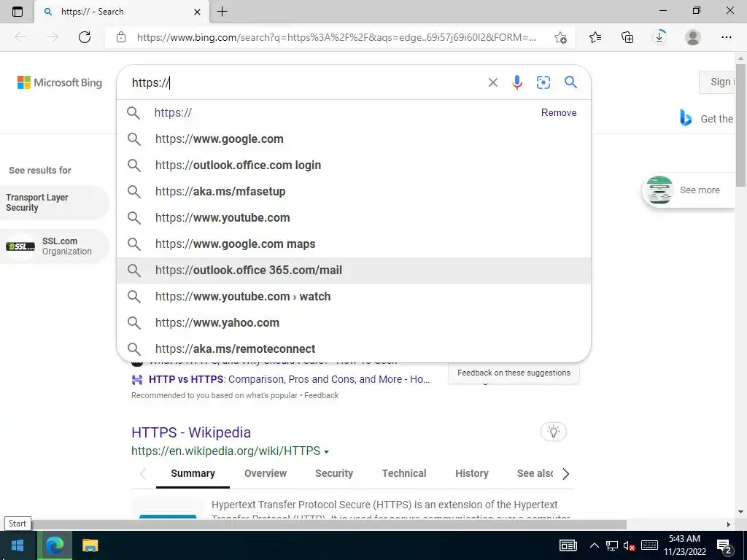Open a new browser tab
747x560 pixels.
tap(222, 12)
